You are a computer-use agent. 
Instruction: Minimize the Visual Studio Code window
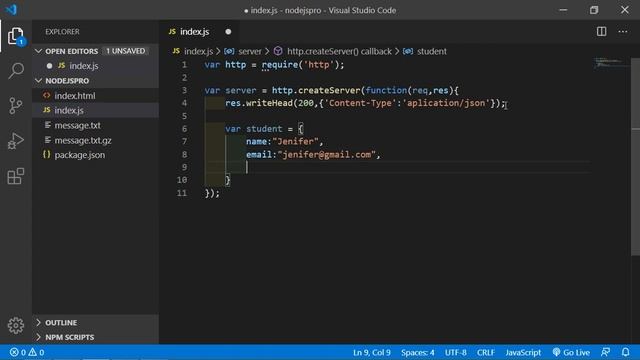pos(563,10)
